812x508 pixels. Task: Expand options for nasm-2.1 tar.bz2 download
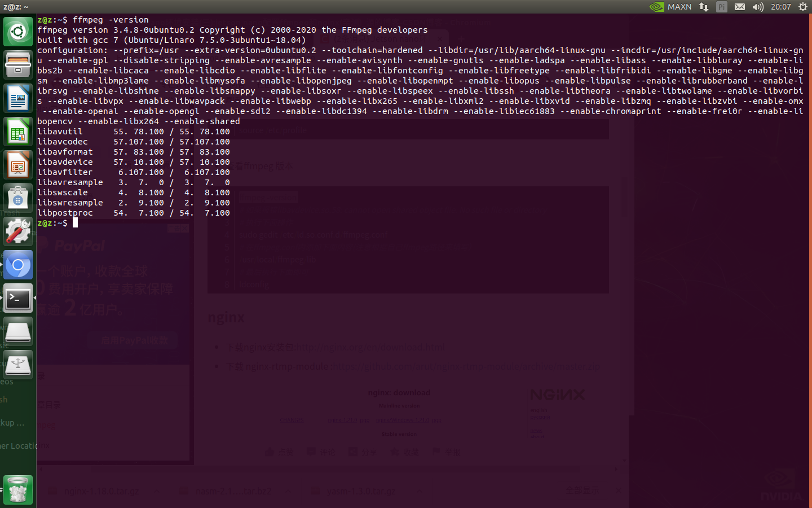(x=288, y=491)
